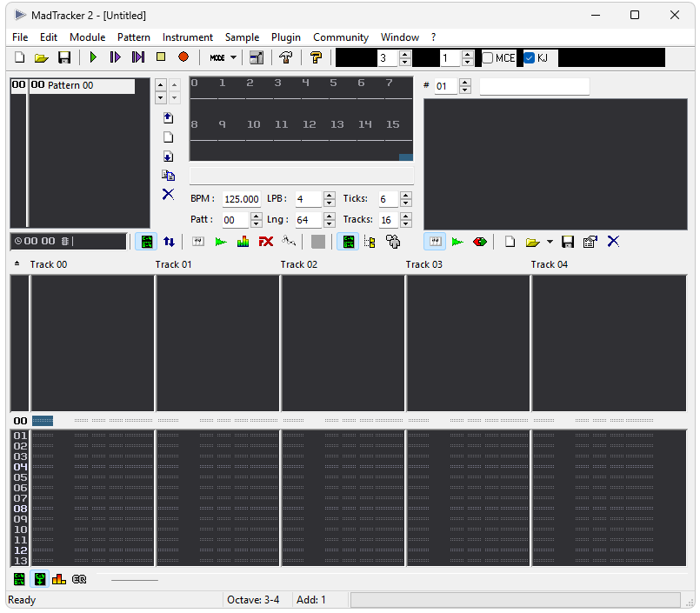Viewport: 700px width, 613px height.
Task: Click the down-arrow page icon beside the sequence list
Action: coord(169,157)
